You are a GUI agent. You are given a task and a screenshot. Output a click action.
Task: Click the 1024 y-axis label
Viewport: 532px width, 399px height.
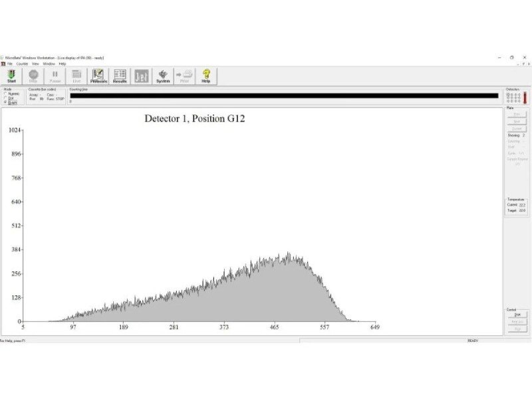(x=15, y=130)
